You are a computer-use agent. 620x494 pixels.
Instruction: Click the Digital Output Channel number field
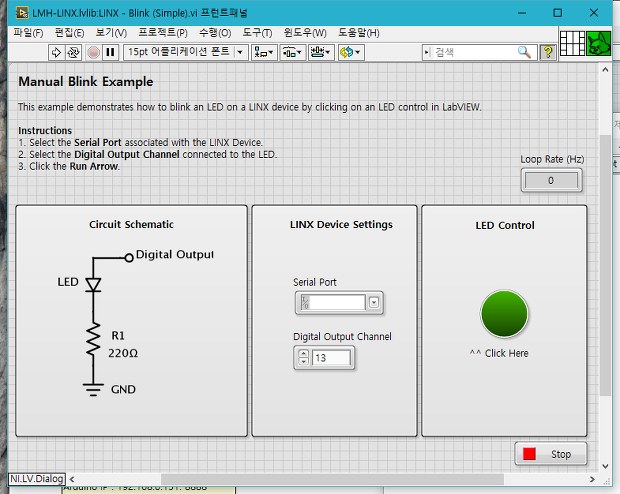click(x=331, y=358)
